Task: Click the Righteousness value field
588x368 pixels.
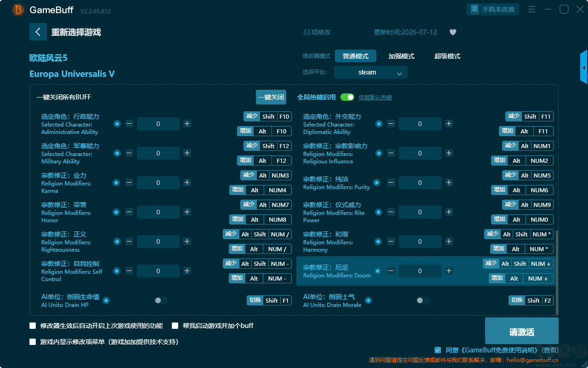Action: click(x=158, y=241)
